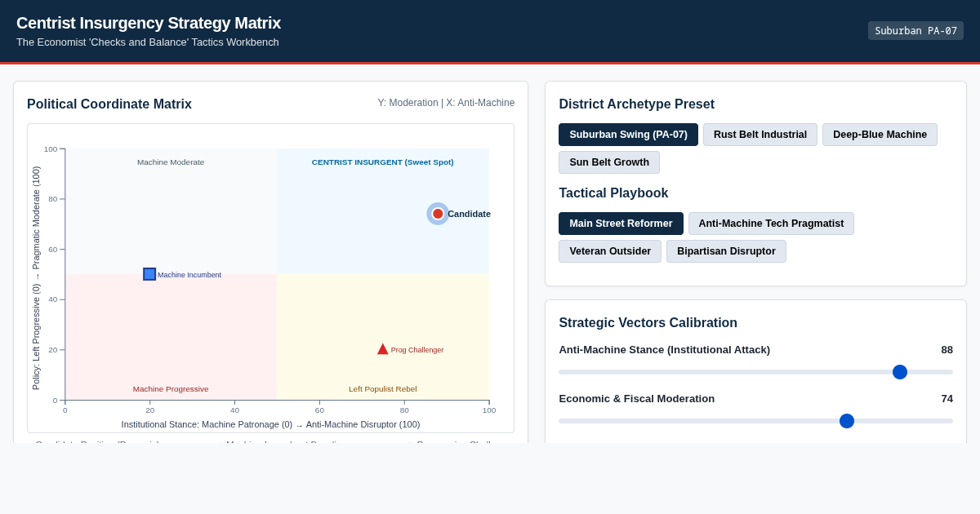The image size is (980, 514).
Task: Click the CENTRIST INSURGENT (Sweet Spot) quadrant label
Action: [382, 162]
